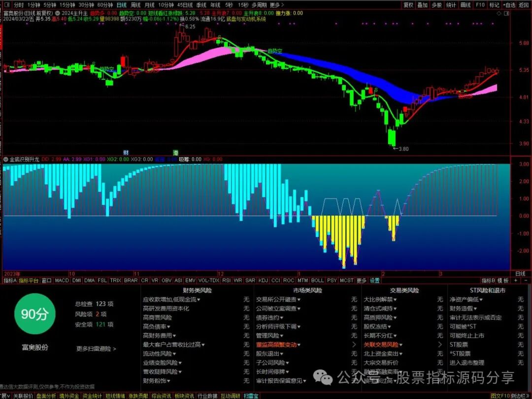This screenshot has width=532, height=399.
Task: Click the 图文F10 button at bottom right
Action: coord(500,396)
